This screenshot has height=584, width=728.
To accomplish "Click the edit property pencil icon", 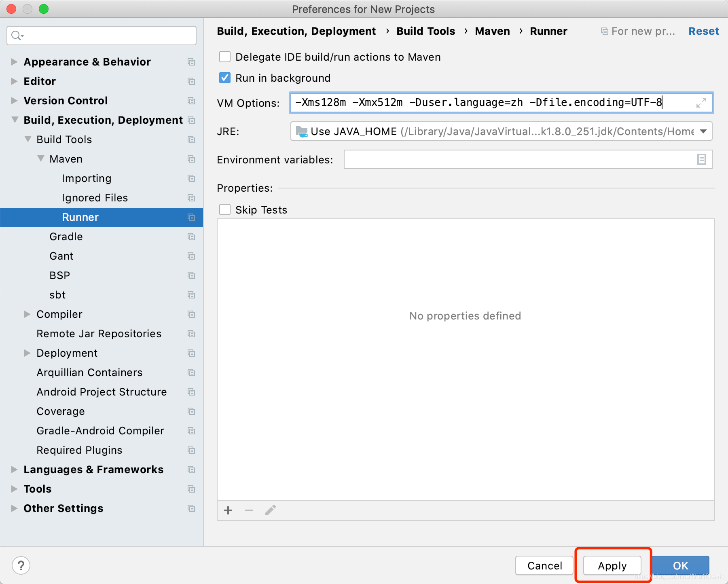I will (271, 510).
